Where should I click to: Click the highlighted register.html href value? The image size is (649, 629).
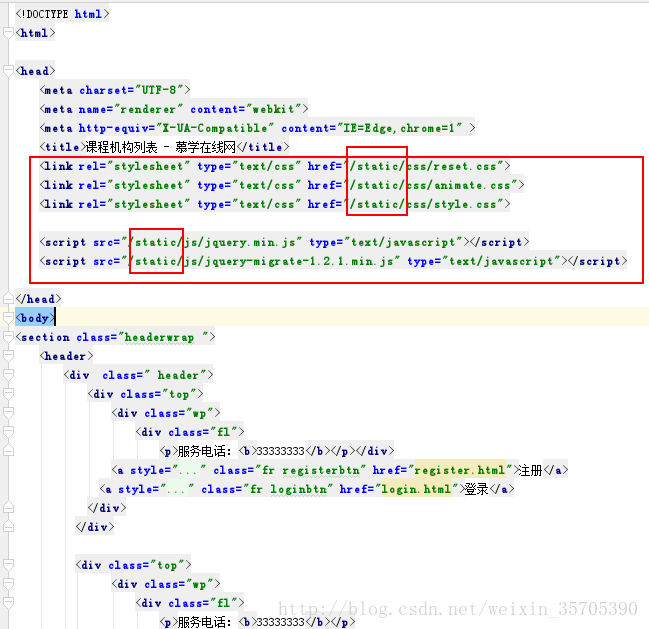point(460,470)
